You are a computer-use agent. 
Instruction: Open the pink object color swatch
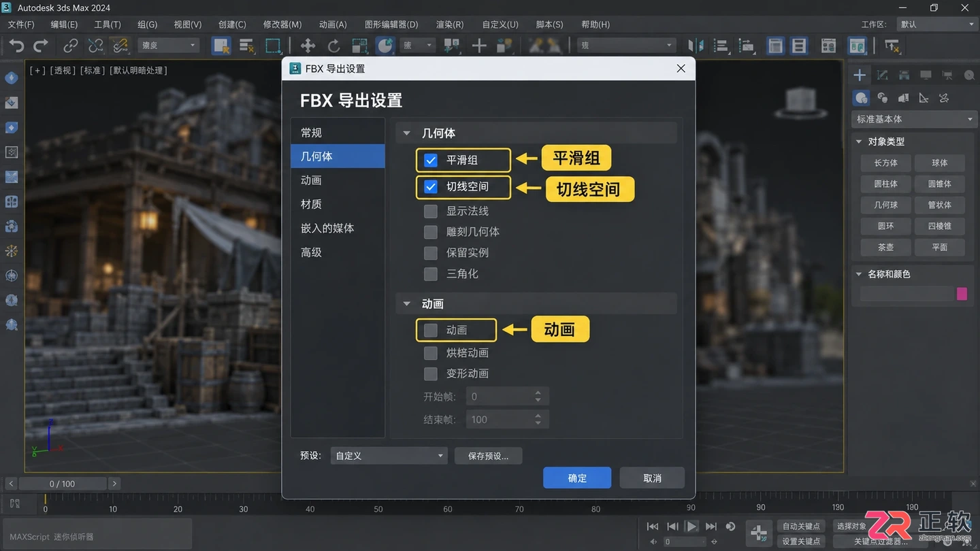[x=962, y=294]
